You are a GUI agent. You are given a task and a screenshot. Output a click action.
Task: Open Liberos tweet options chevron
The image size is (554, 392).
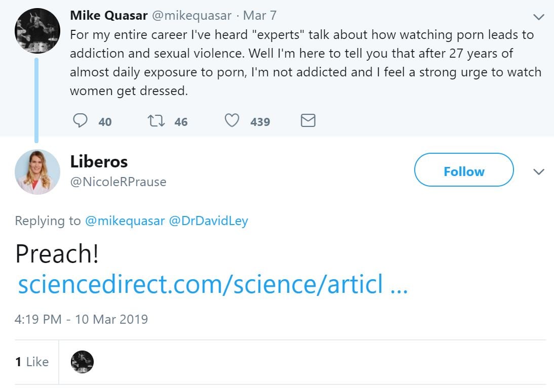pos(539,172)
